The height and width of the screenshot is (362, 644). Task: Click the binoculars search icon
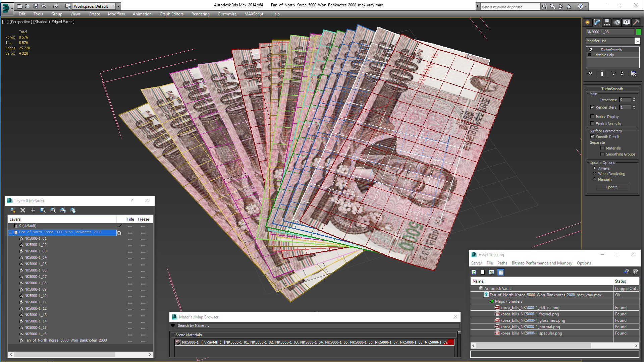click(544, 6)
